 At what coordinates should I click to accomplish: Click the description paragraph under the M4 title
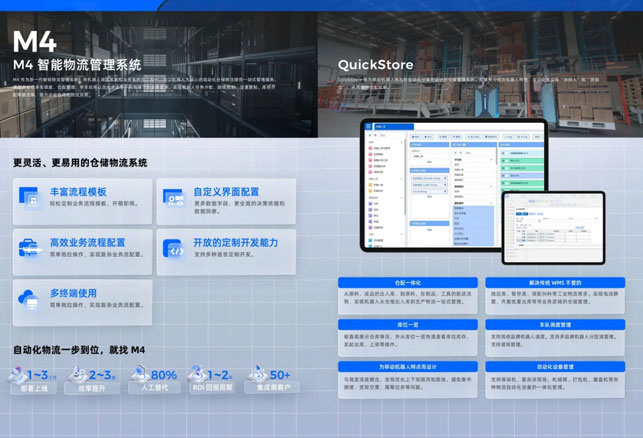pos(144,87)
